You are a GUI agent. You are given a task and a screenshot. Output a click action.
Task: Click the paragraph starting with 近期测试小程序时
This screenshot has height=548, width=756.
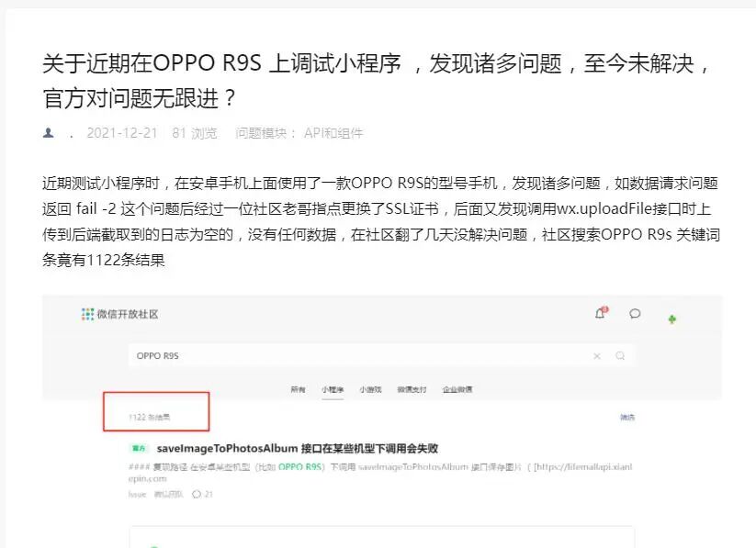pyautogui.click(x=381, y=222)
